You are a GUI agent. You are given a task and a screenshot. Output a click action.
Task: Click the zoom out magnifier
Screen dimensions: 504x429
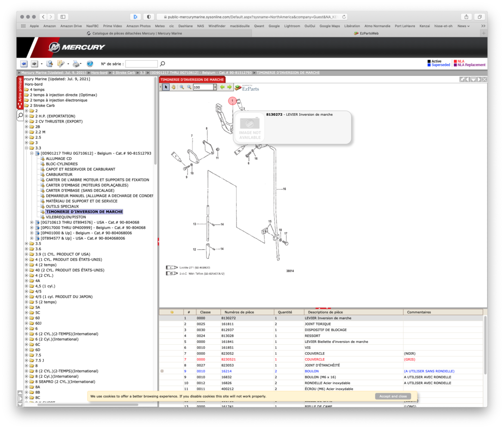click(x=189, y=87)
